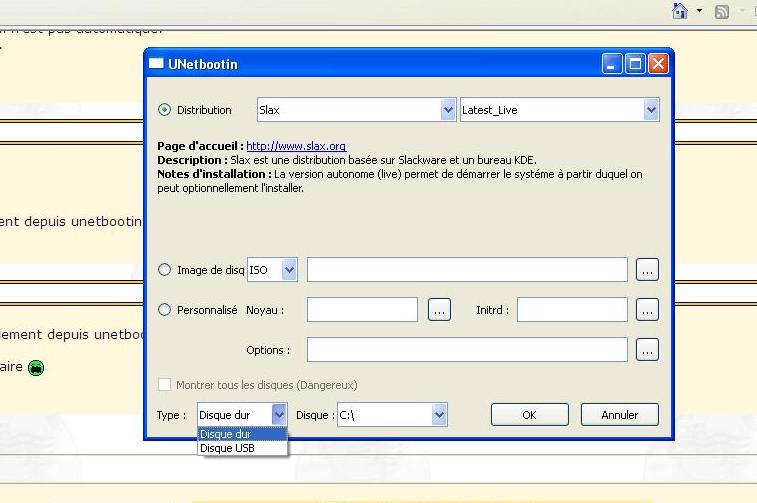The image size is (757, 503).
Task: Click the UNetbootin title bar window icon
Action: 156,63
